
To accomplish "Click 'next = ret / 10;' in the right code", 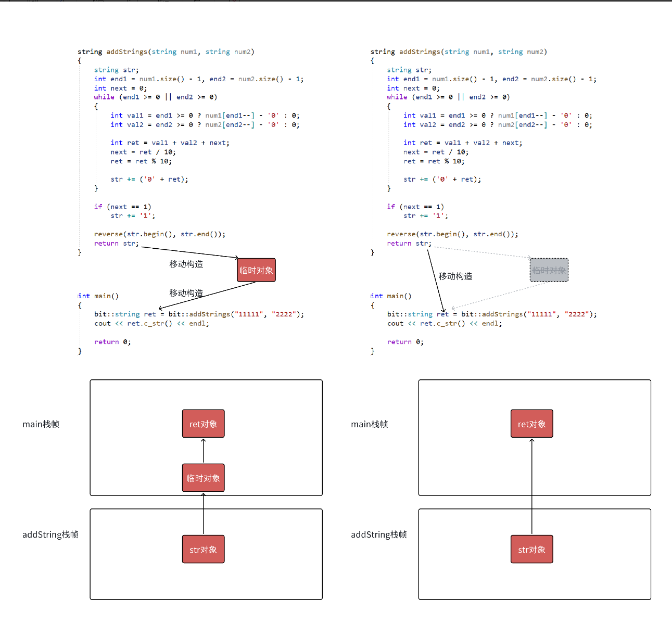I will [436, 152].
